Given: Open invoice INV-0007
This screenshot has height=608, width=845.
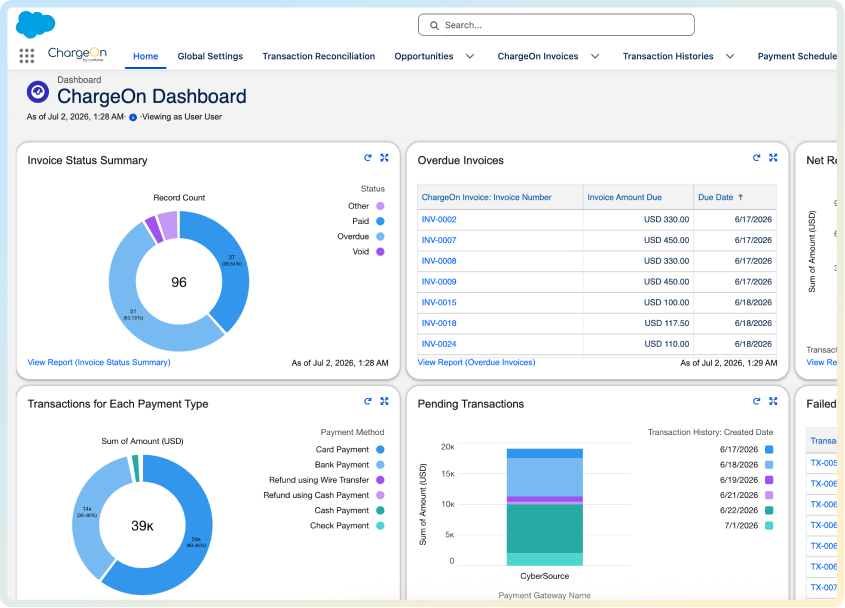Looking at the screenshot, I should (439, 240).
